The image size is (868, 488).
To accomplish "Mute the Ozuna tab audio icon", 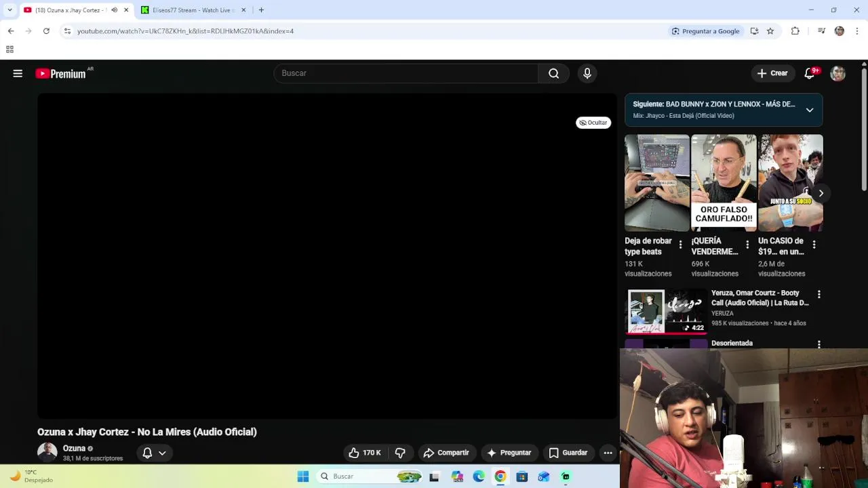I will [114, 10].
